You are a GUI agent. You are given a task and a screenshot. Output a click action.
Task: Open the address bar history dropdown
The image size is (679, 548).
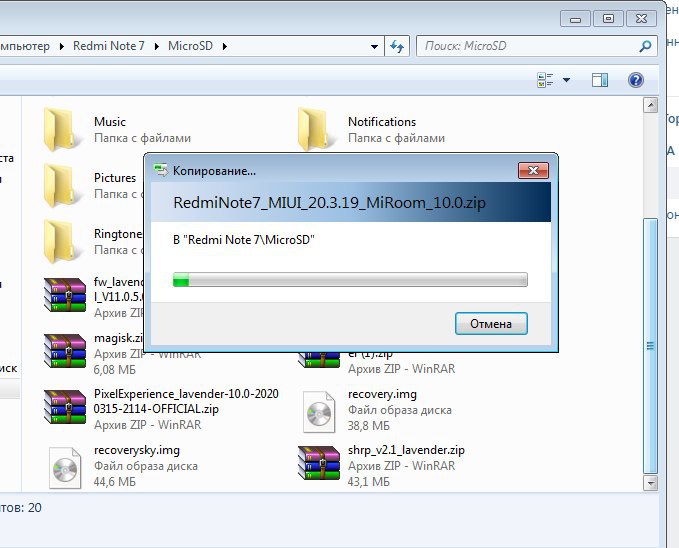tap(375, 46)
